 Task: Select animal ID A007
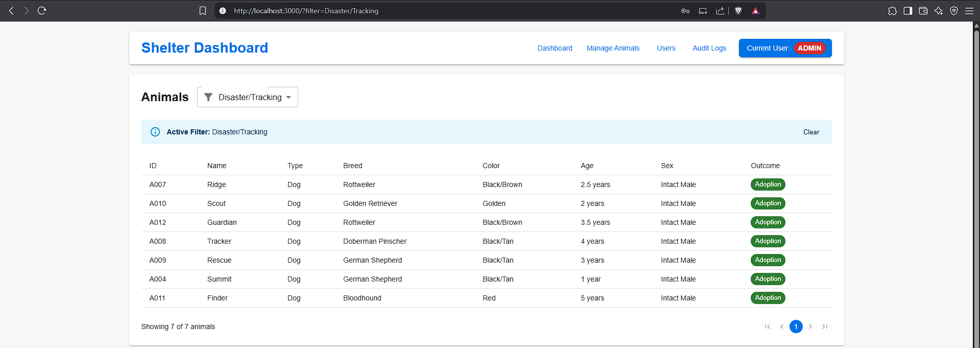pyautogui.click(x=157, y=184)
